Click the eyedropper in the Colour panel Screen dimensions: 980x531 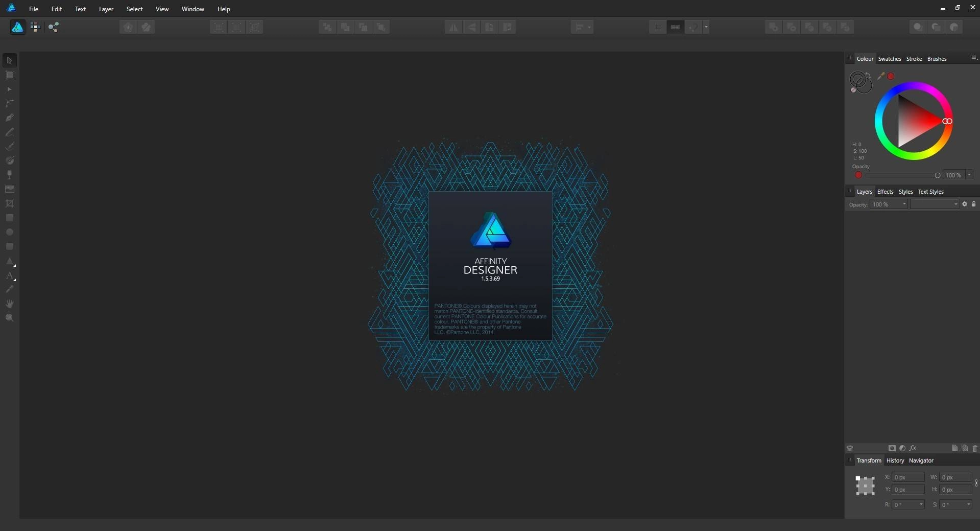880,76
